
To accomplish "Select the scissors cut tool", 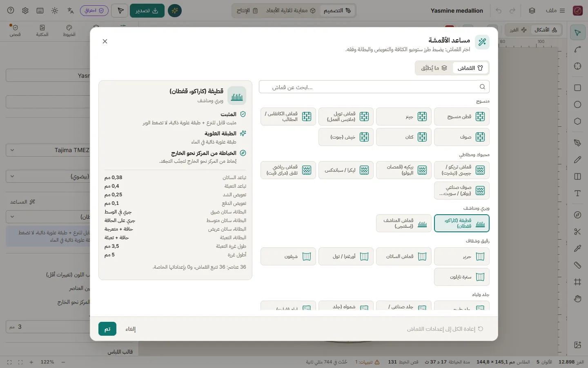I will [577, 232].
